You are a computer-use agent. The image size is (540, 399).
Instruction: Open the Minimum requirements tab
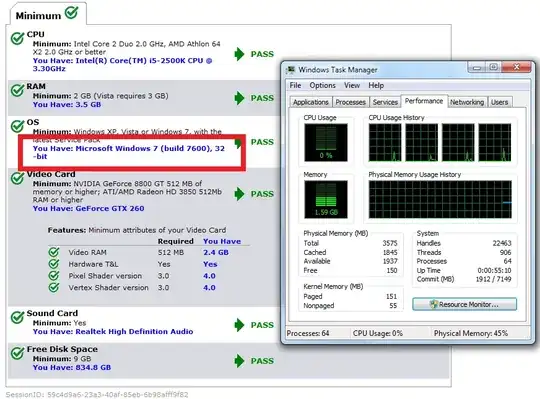47,14
